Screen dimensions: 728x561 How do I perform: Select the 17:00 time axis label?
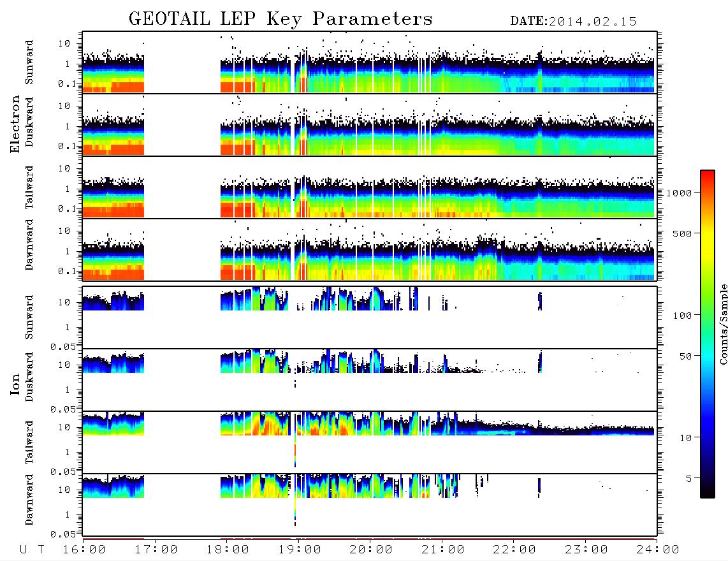click(156, 550)
